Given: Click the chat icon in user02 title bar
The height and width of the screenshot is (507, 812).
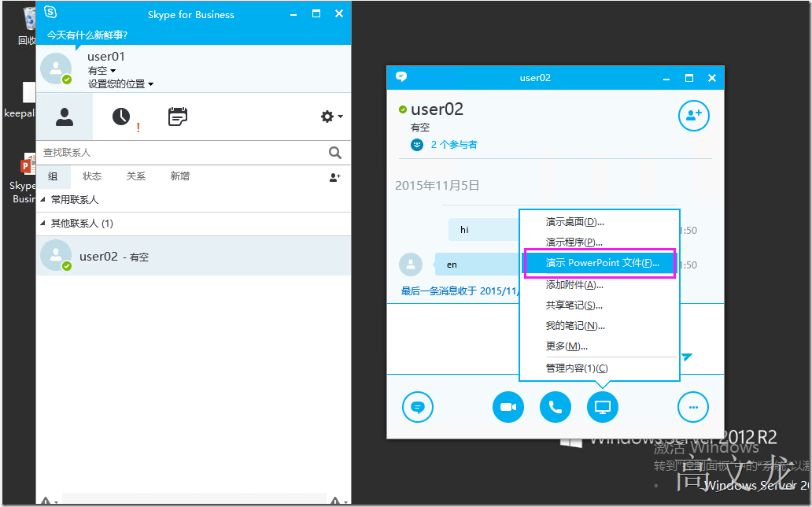Looking at the screenshot, I should 400,77.
